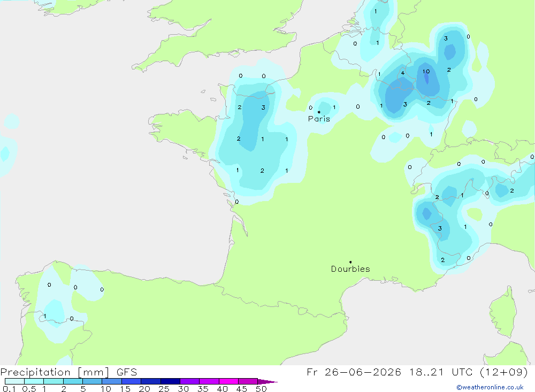Viewport: 535px width, 392px height.
Task: Click the legend scale label 45
Action: [x=242, y=389]
